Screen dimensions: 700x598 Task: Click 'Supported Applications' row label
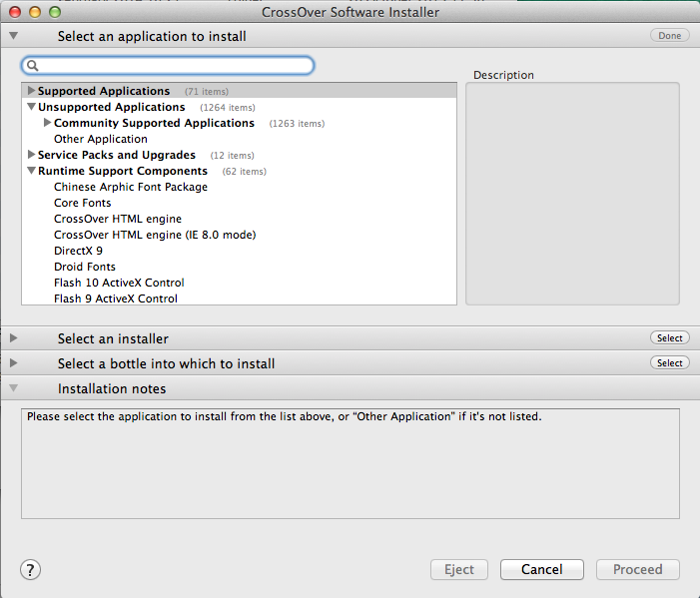104,91
